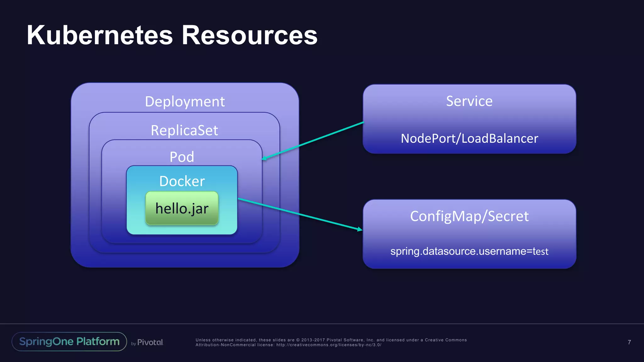This screenshot has height=362, width=644.
Task: Select the green hello.jar box
Action: [x=182, y=208]
